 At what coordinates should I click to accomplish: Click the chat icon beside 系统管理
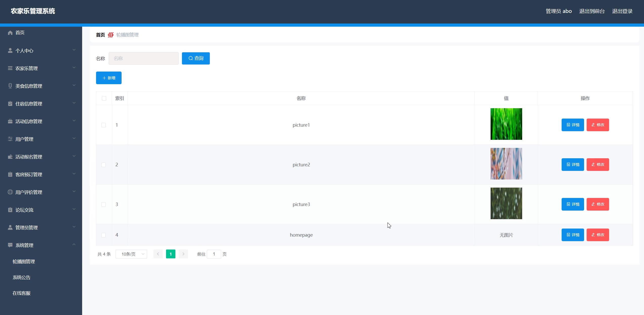click(x=10, y=245)
